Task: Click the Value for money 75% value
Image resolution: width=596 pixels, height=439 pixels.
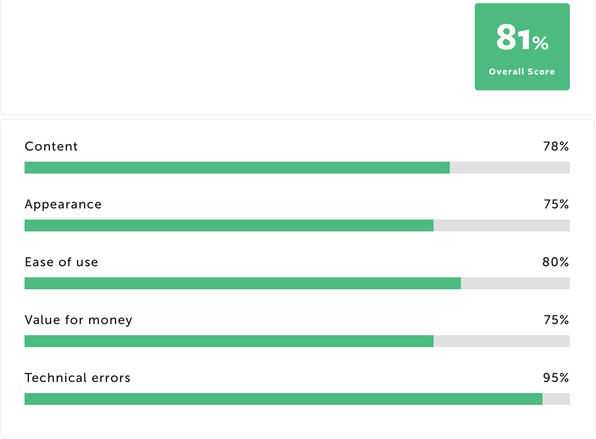Action: coord(556,320)
